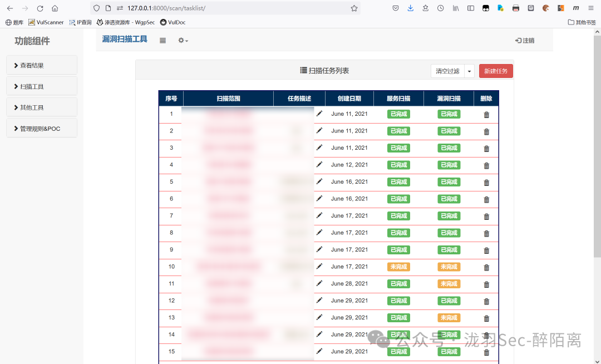This screenshot has height=364, width=601.
Task: Create a new task with 新建任务
Action: pos(496,71)
